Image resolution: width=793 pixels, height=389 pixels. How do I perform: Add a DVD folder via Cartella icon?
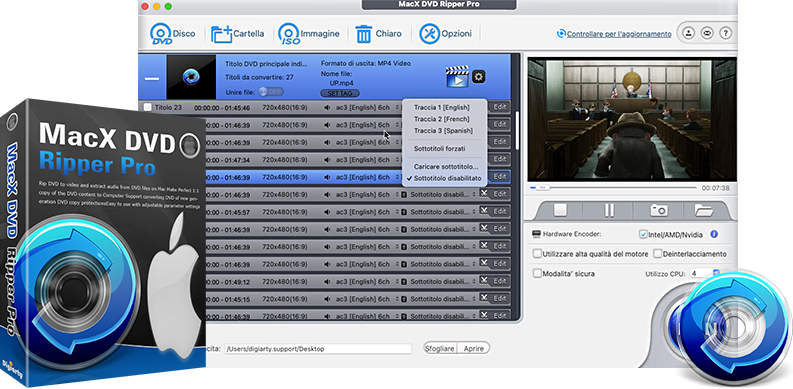tap(222, 34)
